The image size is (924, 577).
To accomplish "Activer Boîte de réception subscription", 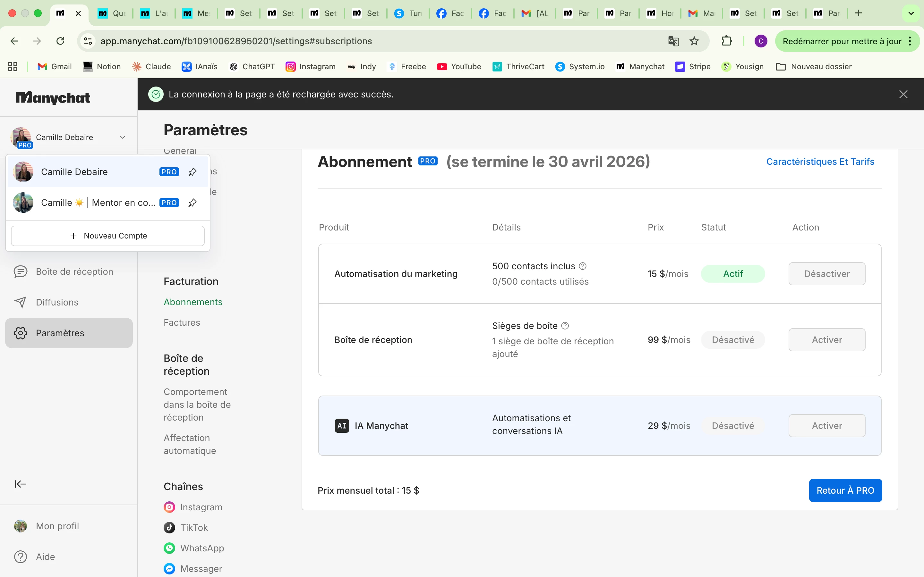I will 827,340.
